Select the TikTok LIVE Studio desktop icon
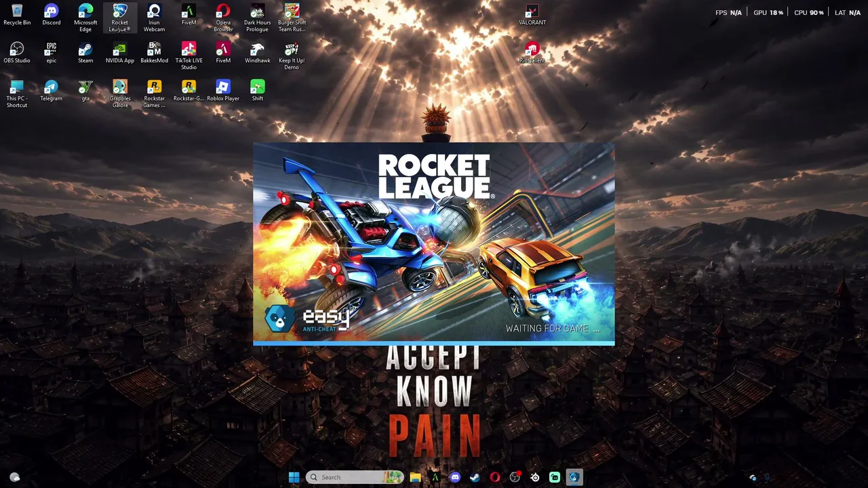Screen dimensions: 868x488 pyautogui.click(x=189, y=56)
